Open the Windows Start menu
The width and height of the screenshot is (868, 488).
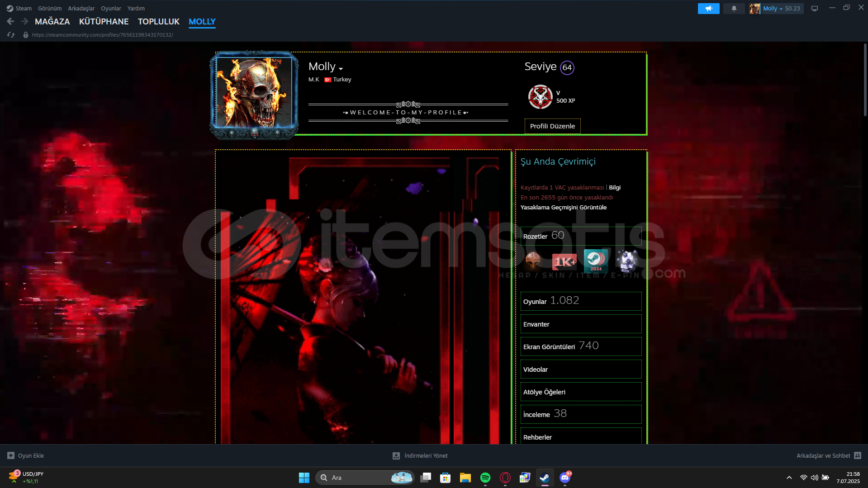(x=304, y=478)
